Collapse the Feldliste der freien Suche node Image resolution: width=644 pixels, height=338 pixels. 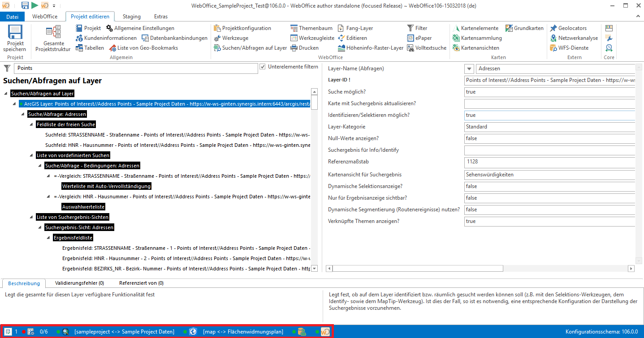31,124
